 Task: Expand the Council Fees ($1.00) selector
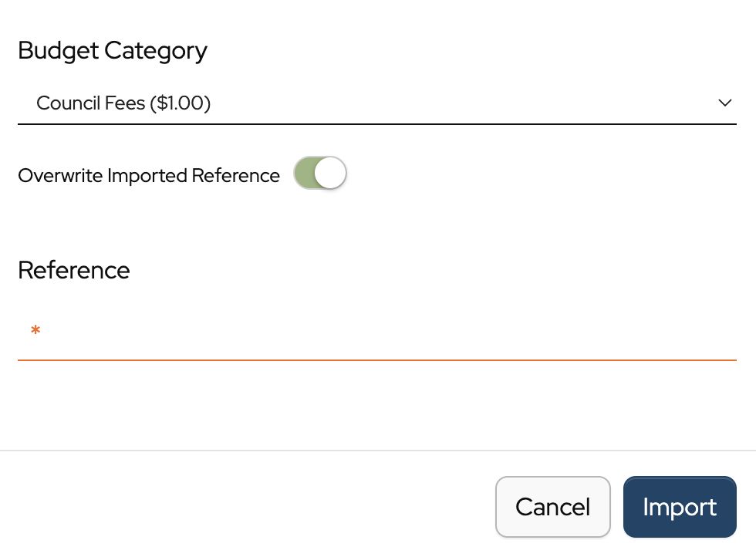376,103
